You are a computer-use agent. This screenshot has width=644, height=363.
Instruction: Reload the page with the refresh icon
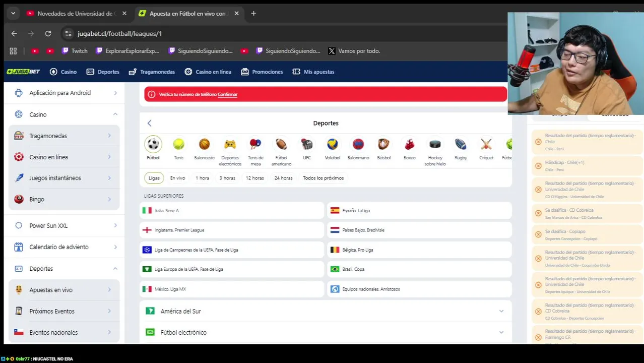(48, 33)
